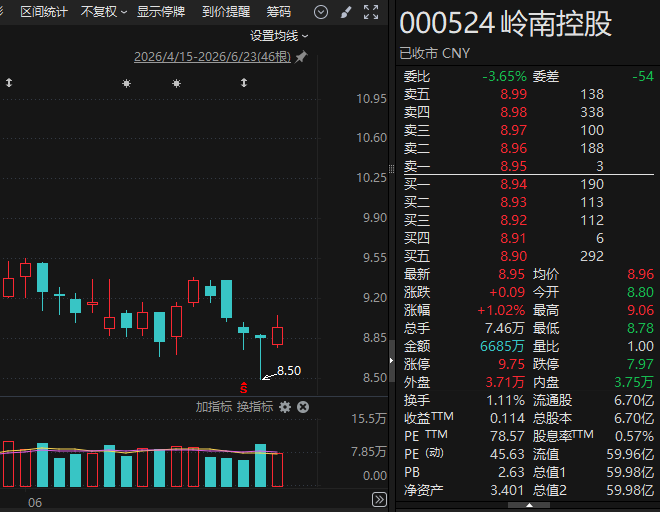Screen dimensions: 660x512
Task: Click the 金额 value 6685万
Action: [502, 347]
